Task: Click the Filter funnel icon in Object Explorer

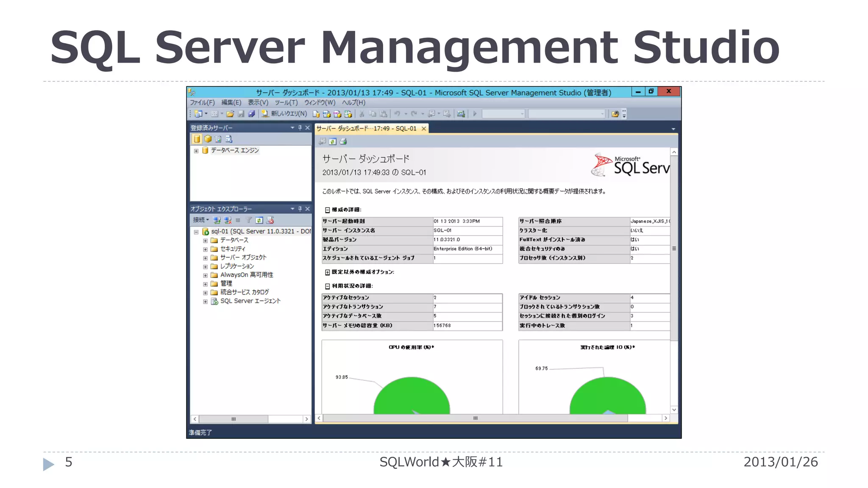Action: 249,220
